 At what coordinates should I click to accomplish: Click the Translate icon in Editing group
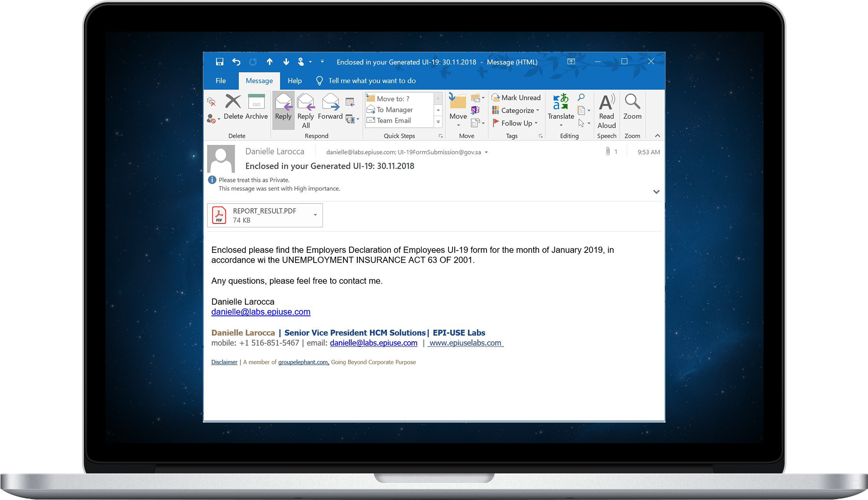[x=560, y=102]
